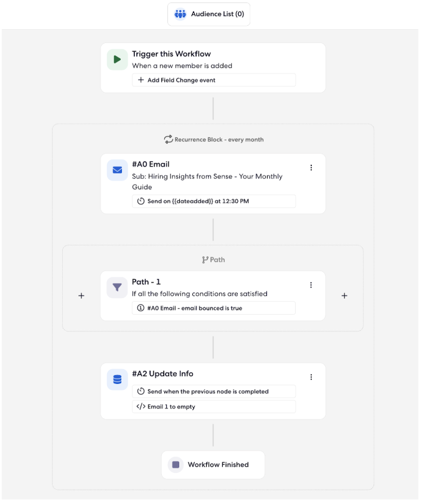The width and height of the screenshot is (423, 504).
Task: Select the email bounced is true condition
Action: pos(214,308)
